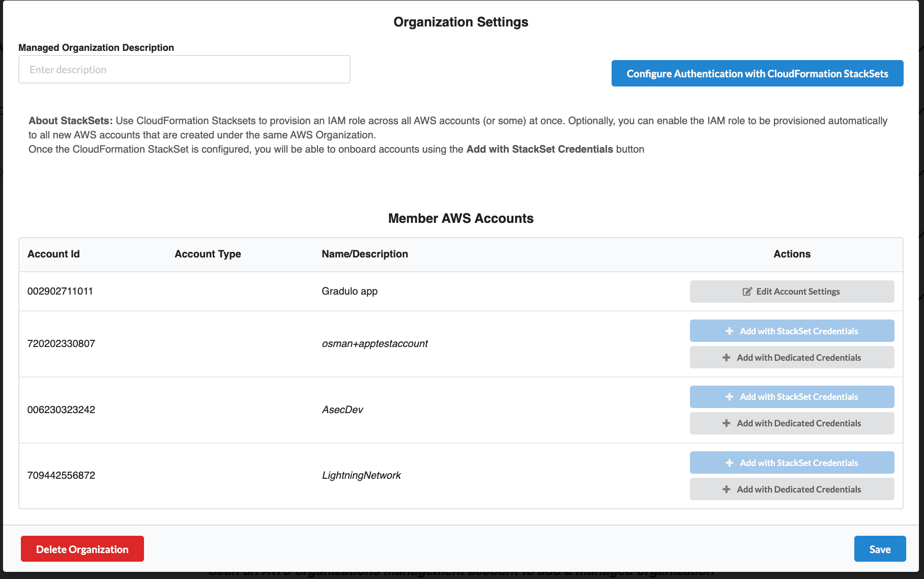Click plus icon for LightningNetwork dedicated credentials
This screenshot has width=924, height=579.
[726, 488]
